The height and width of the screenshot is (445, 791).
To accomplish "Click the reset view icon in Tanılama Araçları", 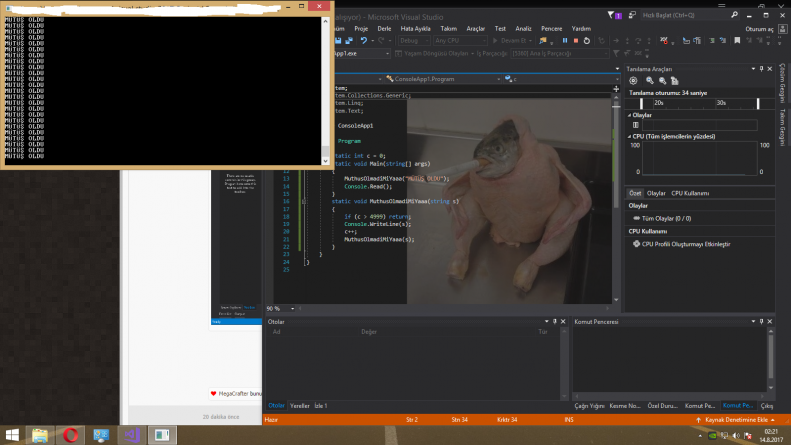I will pos(674,81).
